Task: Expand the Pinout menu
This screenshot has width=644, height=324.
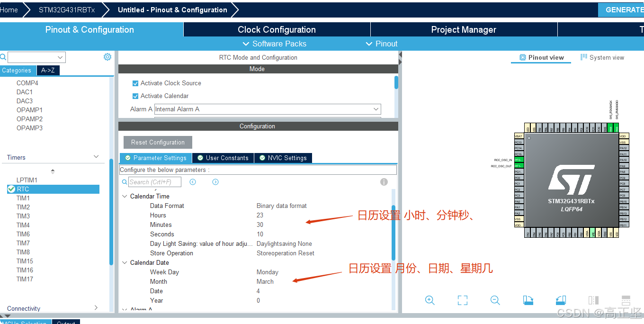Action: tap(382, 44)
